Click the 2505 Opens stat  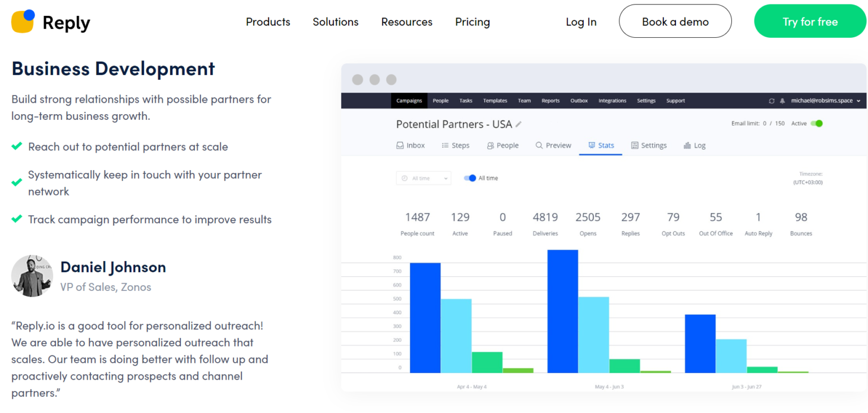pos(588,224)
